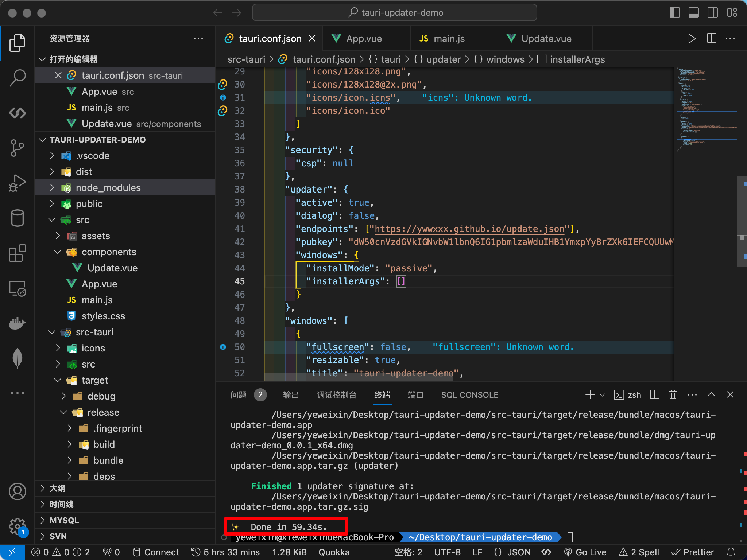Open Explorer more actions ellipsis
This screenshot has height=560, width=747.
tap(198, 38)
